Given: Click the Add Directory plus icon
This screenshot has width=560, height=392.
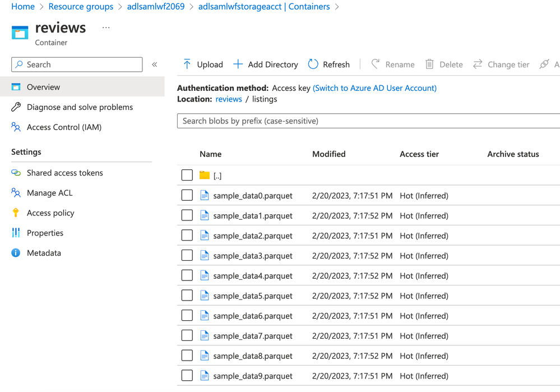Looking at the screenshot, I should (x=238, y=64).
